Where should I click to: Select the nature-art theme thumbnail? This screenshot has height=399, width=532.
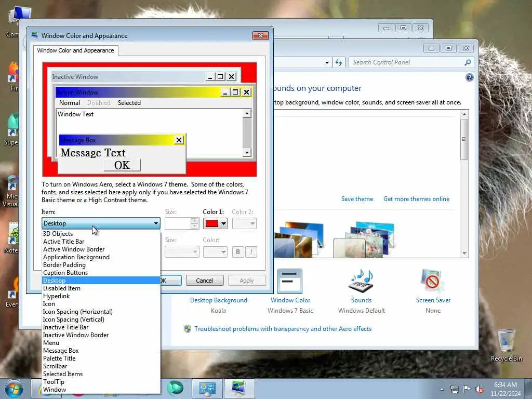364,240
